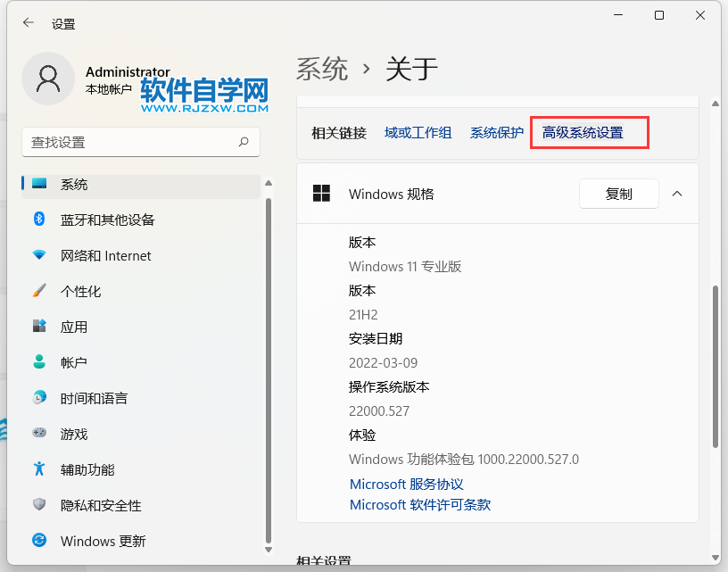The image size is (728, 572).
Task: Click the back arrow icon
Action: (x=29, y=22)
